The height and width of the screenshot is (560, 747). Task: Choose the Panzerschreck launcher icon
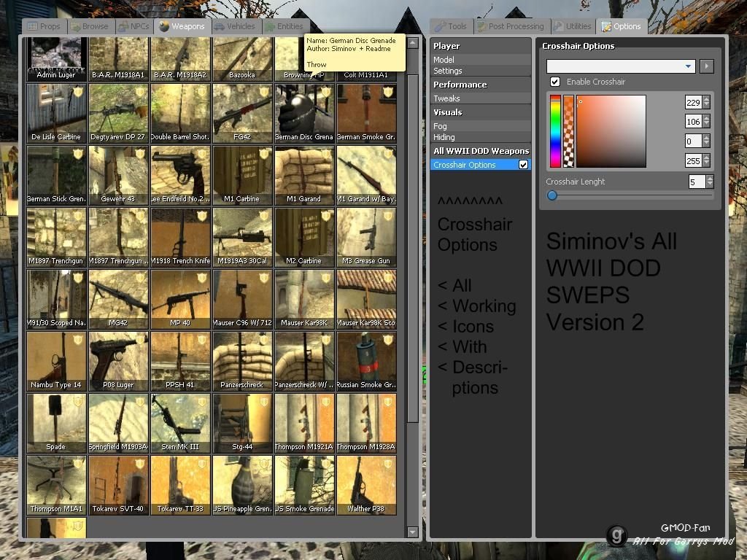(242, 361)
